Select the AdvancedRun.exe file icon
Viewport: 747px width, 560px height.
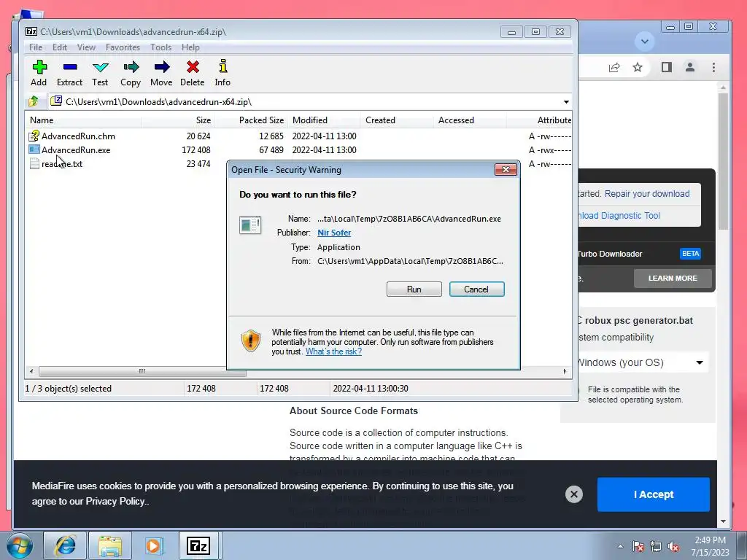click(34, 149)
